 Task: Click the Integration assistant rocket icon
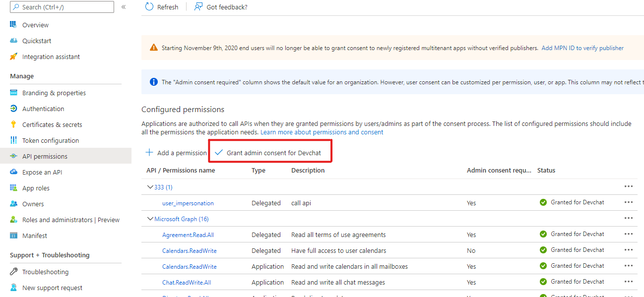pos(14,57)
